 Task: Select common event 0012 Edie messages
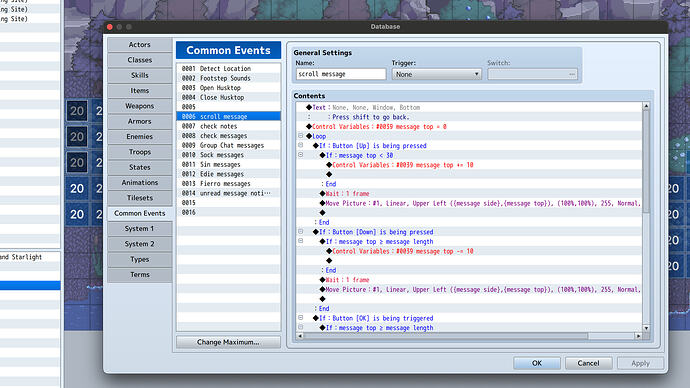pos(228,174)
